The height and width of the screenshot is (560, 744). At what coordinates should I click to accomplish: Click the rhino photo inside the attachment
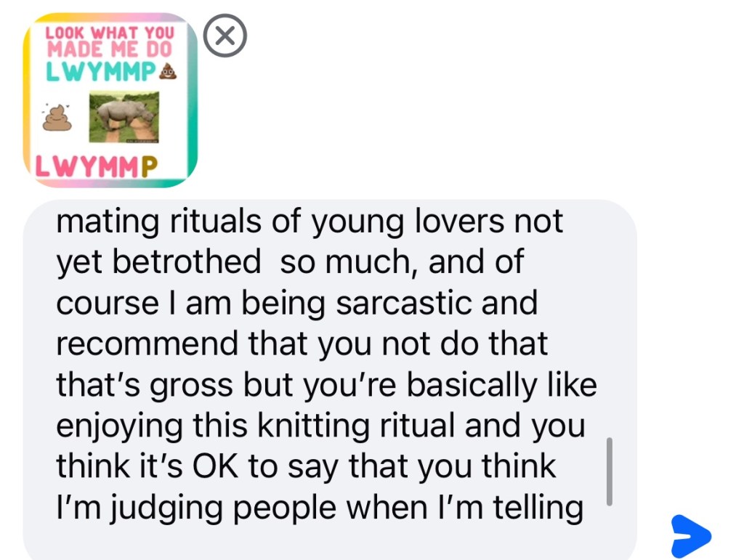pos(124,117)
